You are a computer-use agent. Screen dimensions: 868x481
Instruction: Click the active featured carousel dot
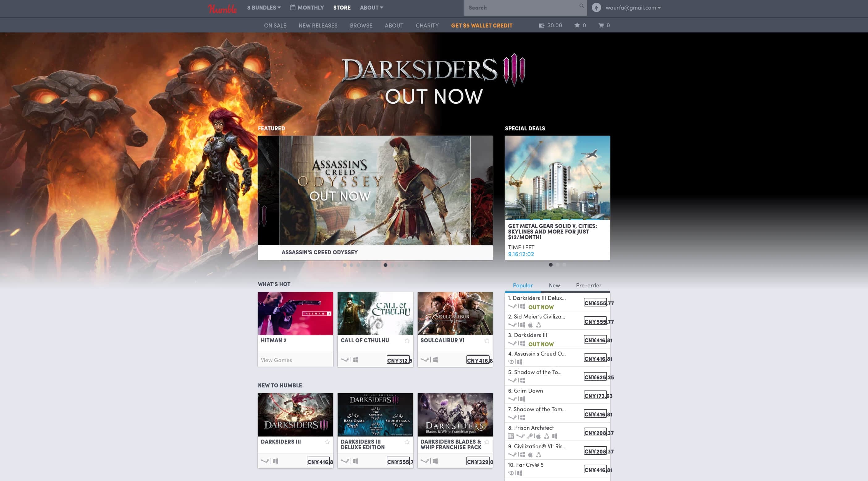tap(386, 265)
